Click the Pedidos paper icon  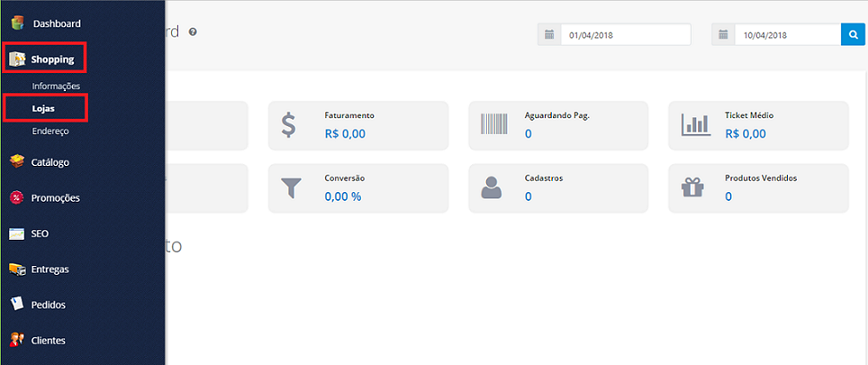17,304
